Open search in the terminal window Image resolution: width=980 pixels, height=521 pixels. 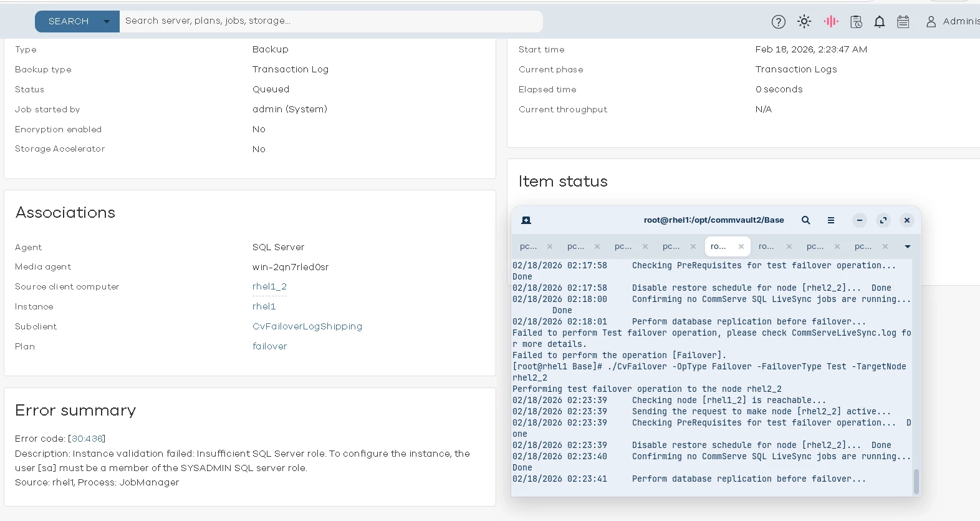coord(805,220)
